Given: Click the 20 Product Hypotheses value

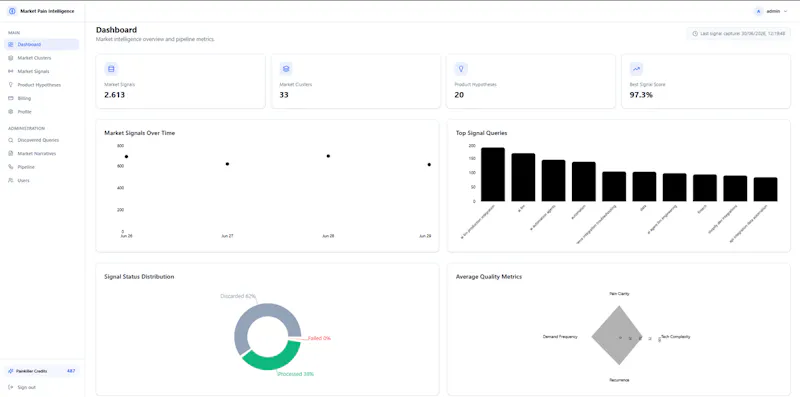Looking at the screenshot, I should click(x=459, y=95).
